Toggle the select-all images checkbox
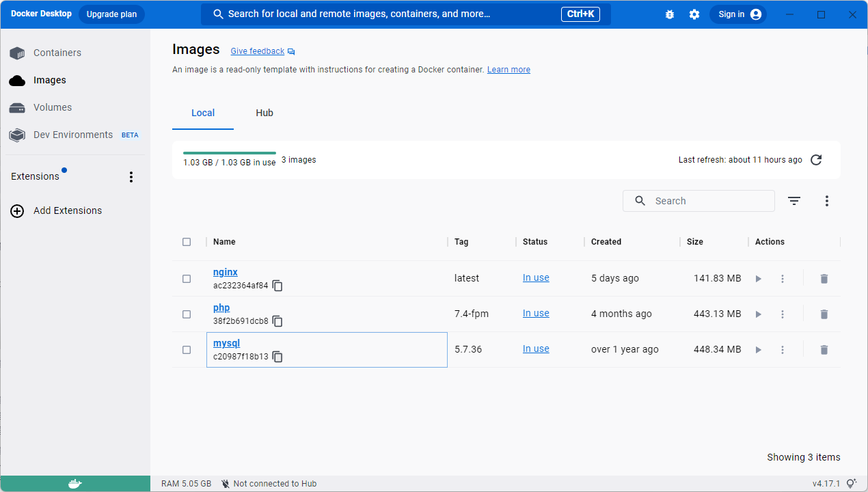This screenshot has height=492, width=868. click(x=187, y=242)
